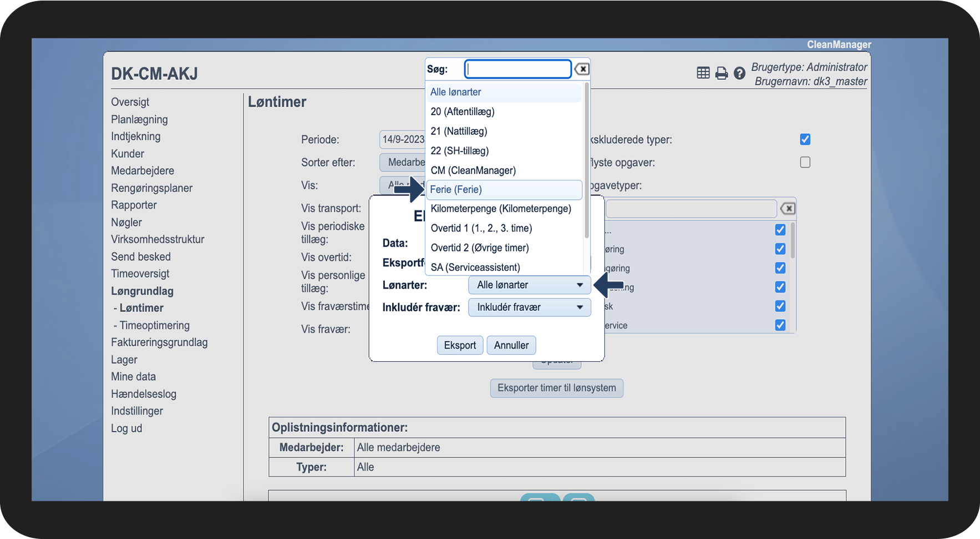Open Timeoversigt in sidebar
The width and height of the screenshot is (980, 539).
pyautogui.click(x=140, y=274)
